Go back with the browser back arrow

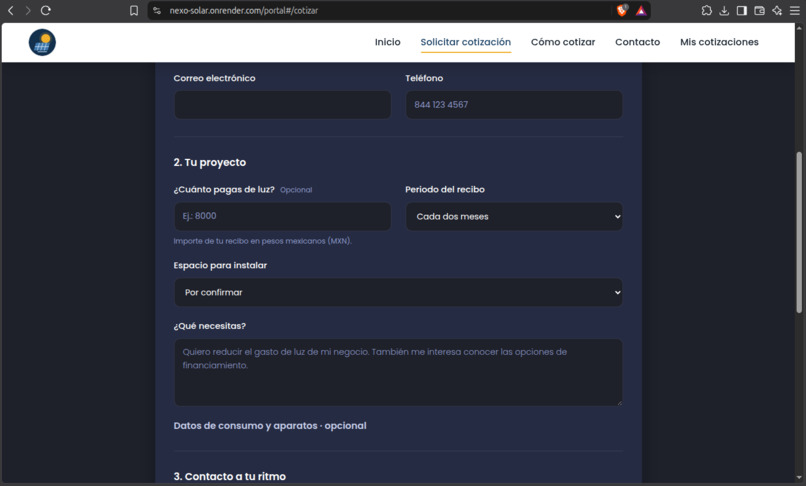click(x=10, y=10)
